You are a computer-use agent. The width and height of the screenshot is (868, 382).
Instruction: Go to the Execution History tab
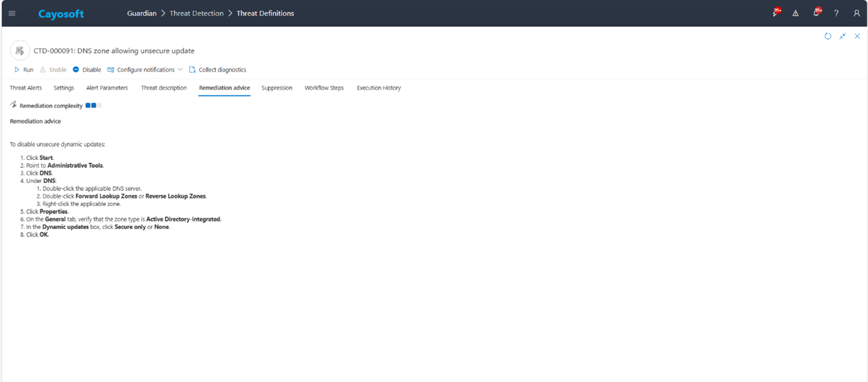[379, 88]
